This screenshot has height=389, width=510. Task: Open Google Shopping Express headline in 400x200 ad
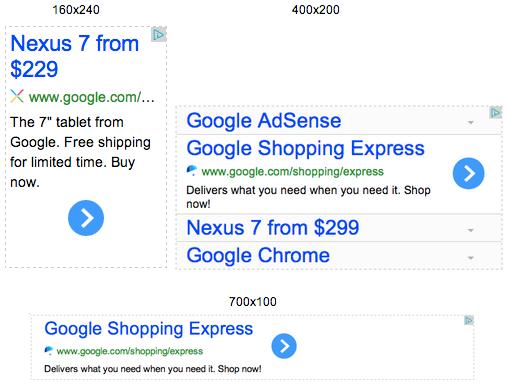click(305, 148)
